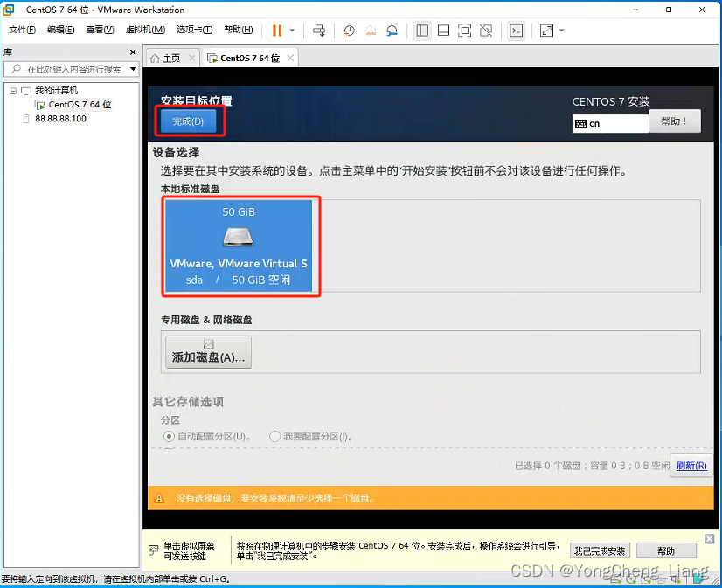Click the 我已完成安装 button
722x588 pixels.
[x=600, y=551]
